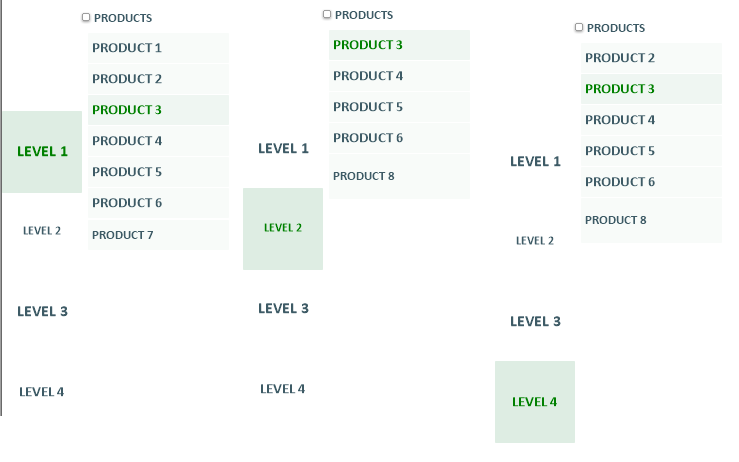The height and width of the screenshot is (462, 739).
Task: Choose PRODUCT 4 below top-listed green PRODUCT 3
Action: pos(399,76)
